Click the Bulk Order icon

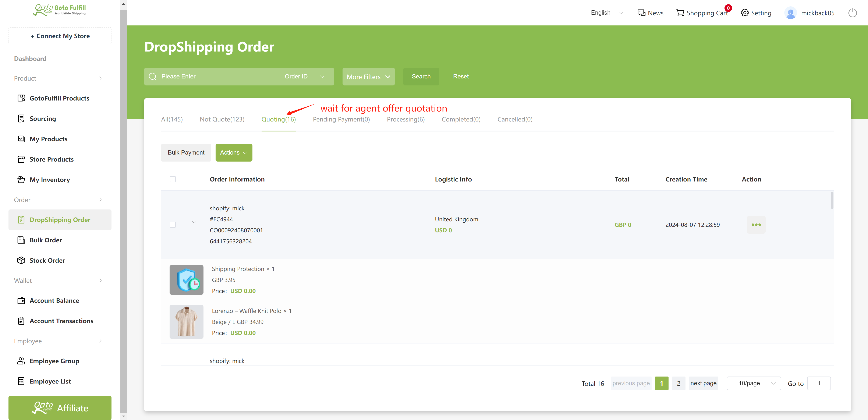[21, 240]
